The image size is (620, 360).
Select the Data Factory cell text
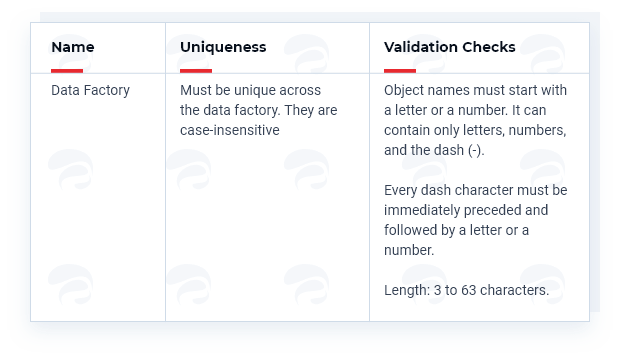(91, 91)
